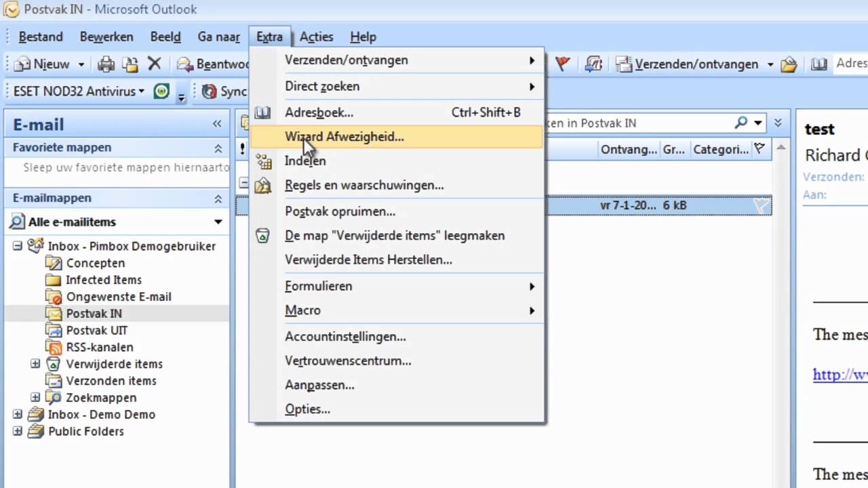Click the Verzenden/ontvangen toolbar button
Screen dimensions: 868x488
tap(688, 64)
